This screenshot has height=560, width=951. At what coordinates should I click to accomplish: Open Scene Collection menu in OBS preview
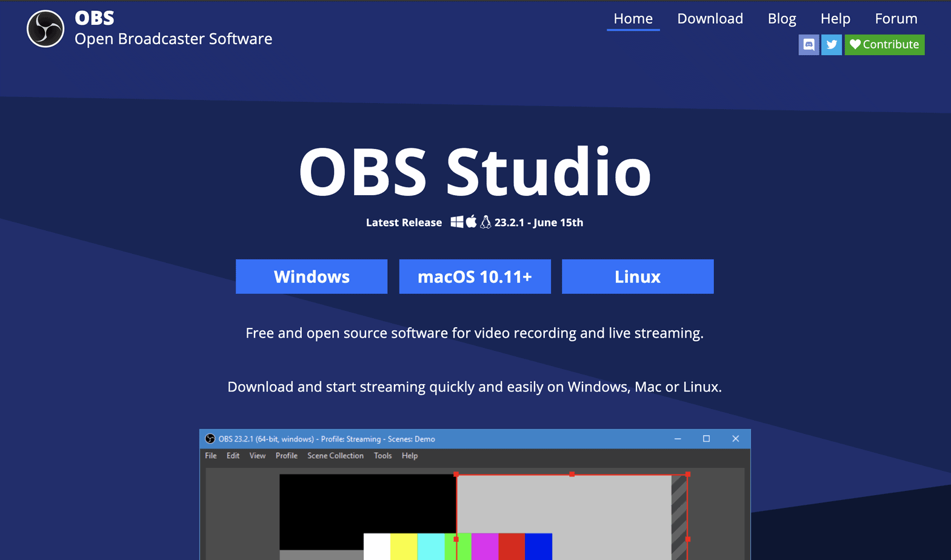pos(335,456)
